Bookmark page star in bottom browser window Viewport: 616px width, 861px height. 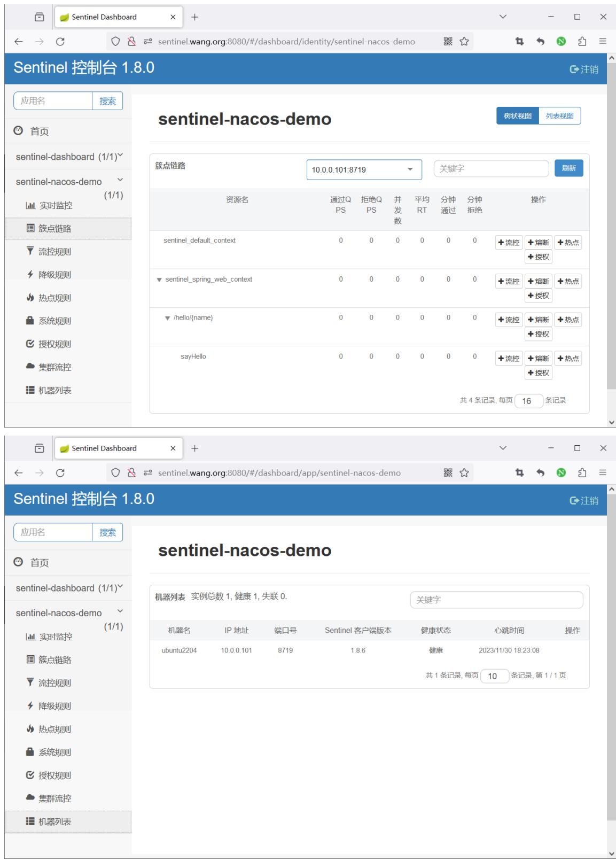tap(464, 473)
